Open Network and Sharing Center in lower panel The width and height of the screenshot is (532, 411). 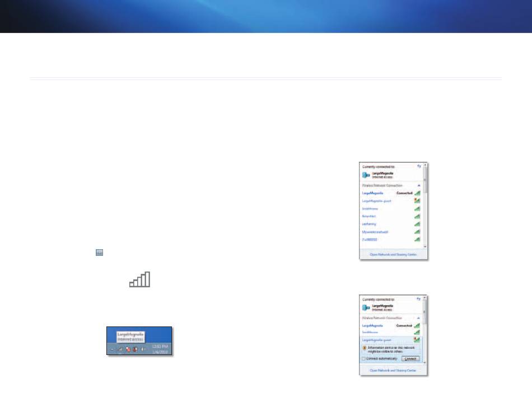(393, 370)
